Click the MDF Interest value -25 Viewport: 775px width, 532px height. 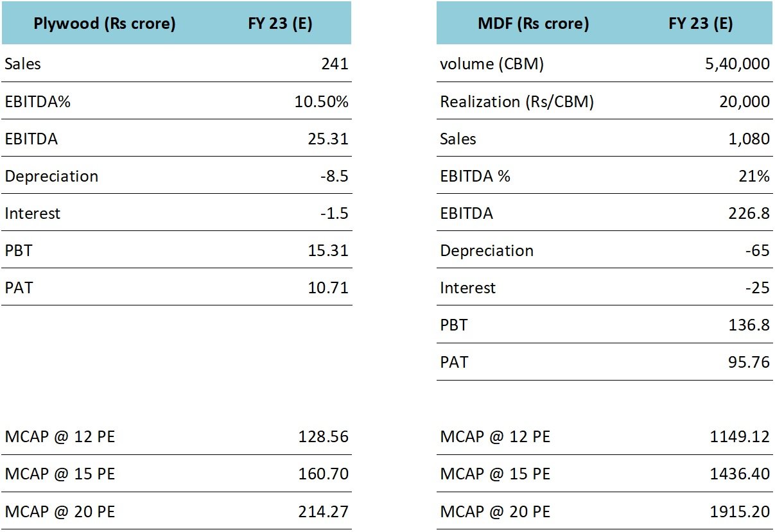tap(756, 287)
